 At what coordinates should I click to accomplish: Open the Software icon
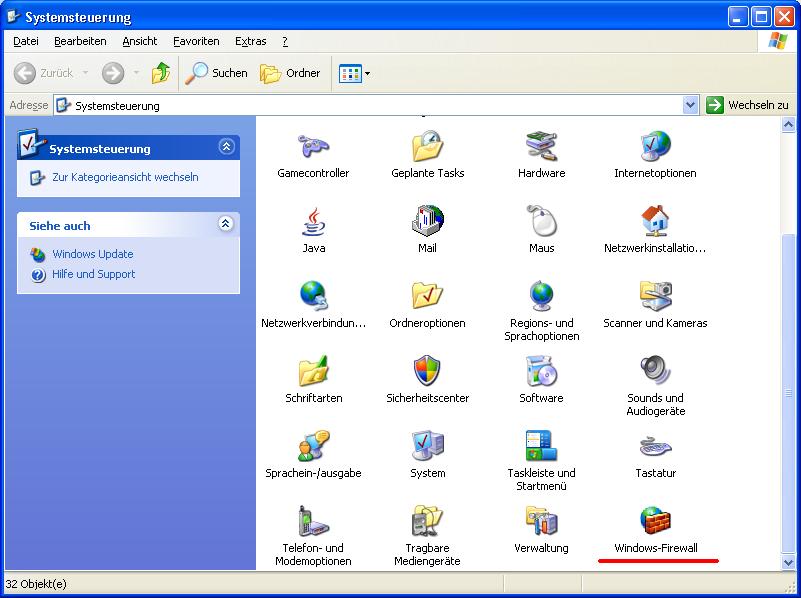pyautogui.click(x=541, y=371)
